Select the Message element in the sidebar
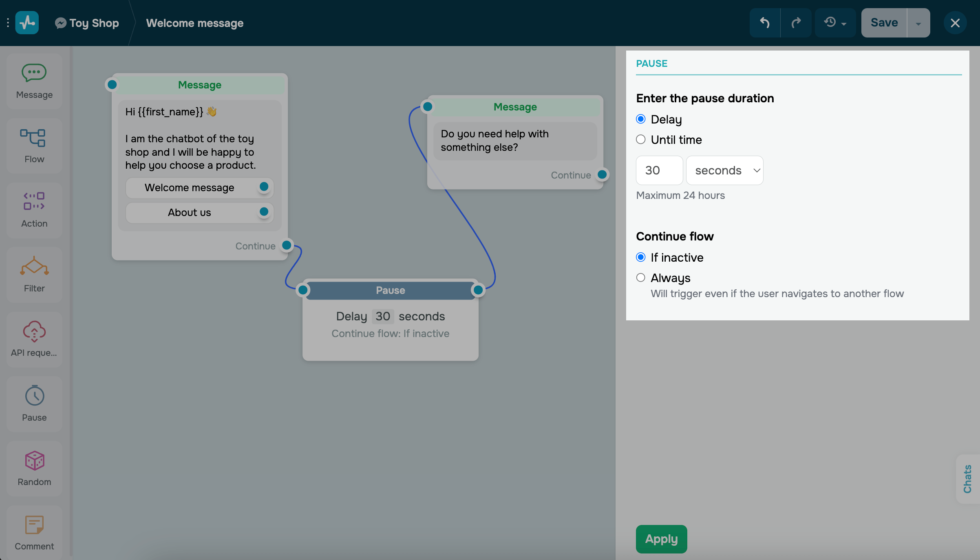Image resolution: width=980 pixels, height=560 pixels. coord(34,81)
